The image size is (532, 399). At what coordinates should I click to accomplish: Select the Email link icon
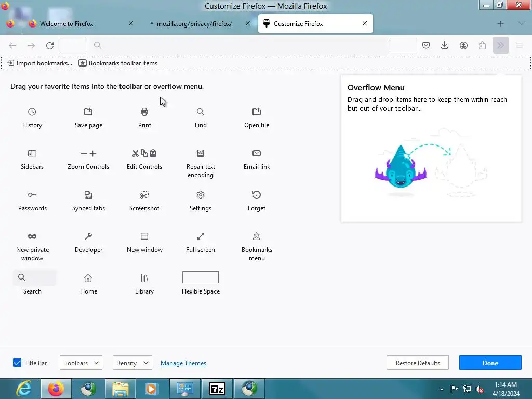[257, 153]
